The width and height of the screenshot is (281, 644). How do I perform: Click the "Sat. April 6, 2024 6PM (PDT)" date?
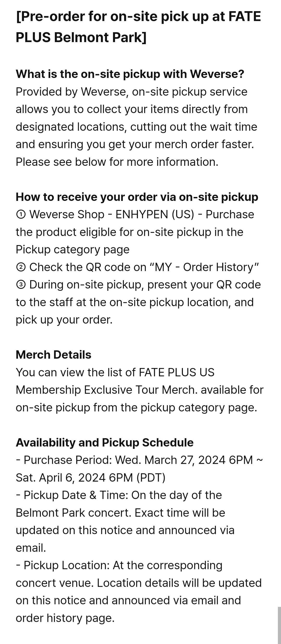coord(91,478)
